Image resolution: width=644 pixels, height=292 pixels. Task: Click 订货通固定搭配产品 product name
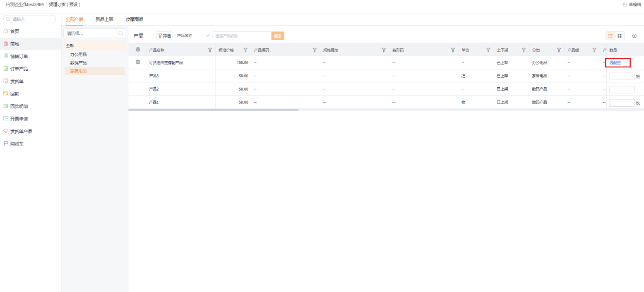(x=166, y=63)
